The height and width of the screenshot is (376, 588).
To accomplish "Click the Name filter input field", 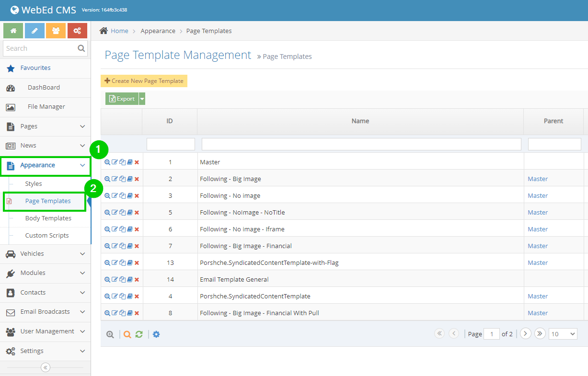I will 360,144.
